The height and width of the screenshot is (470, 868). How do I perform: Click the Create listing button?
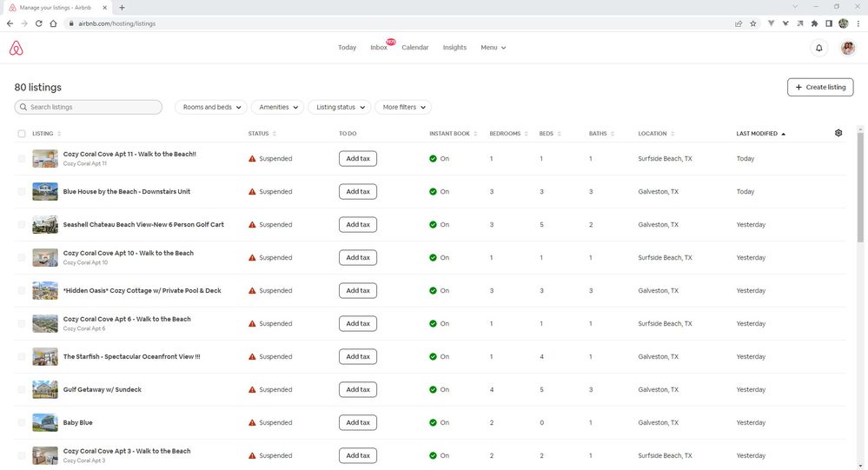pyautogui.click(x=819, y=87)
